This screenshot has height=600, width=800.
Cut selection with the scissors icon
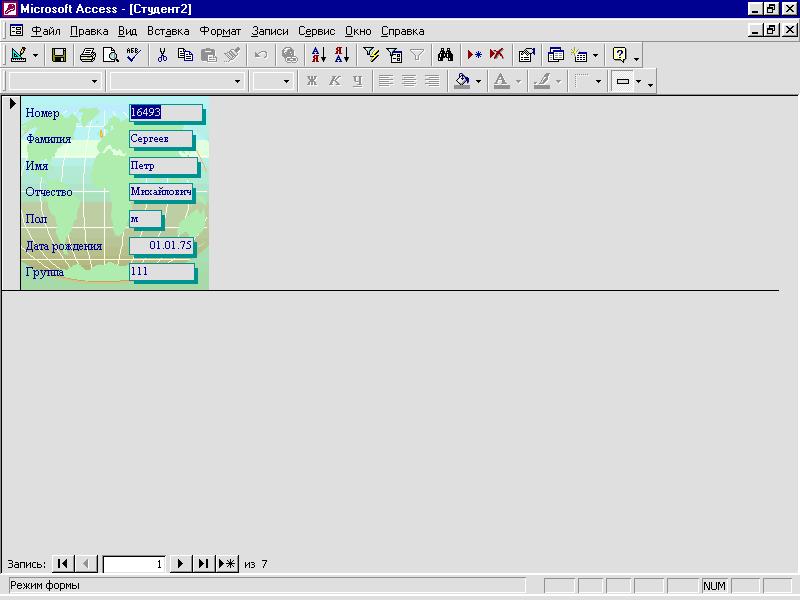coord(162,55)
